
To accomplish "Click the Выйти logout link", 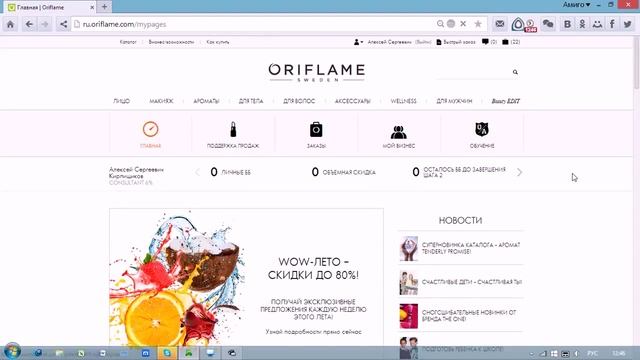I will pos(423,42).
